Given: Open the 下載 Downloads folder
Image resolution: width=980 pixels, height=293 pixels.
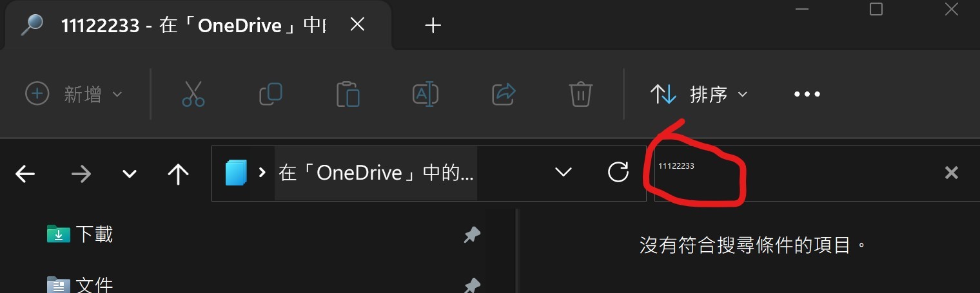Looking at the screenshot, I should 94,234.
